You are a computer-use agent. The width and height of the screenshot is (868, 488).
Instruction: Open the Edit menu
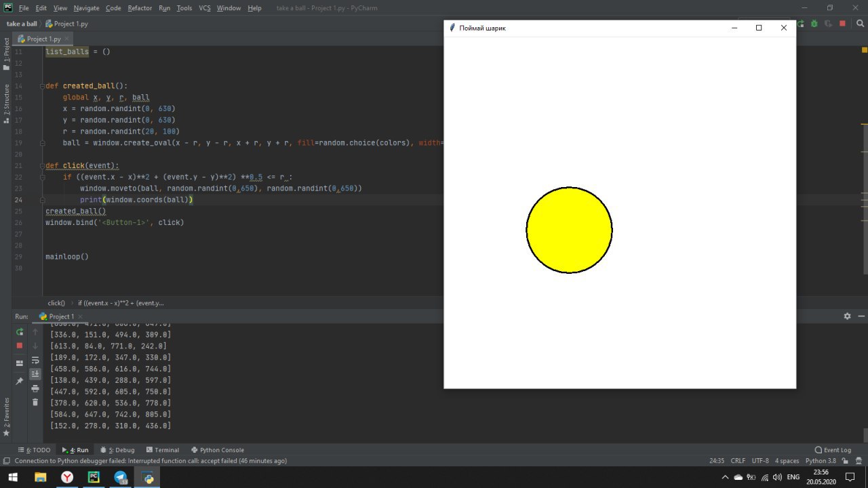(41, 8)
